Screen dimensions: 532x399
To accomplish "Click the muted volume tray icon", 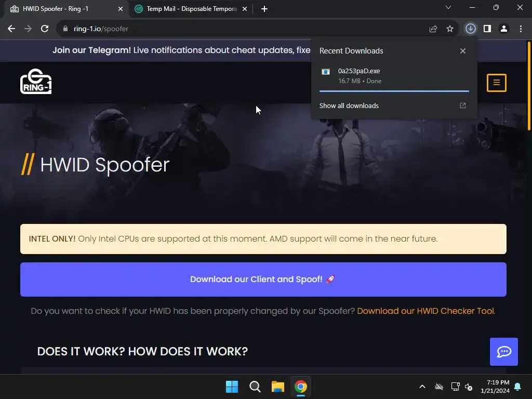I will point(469,387).
